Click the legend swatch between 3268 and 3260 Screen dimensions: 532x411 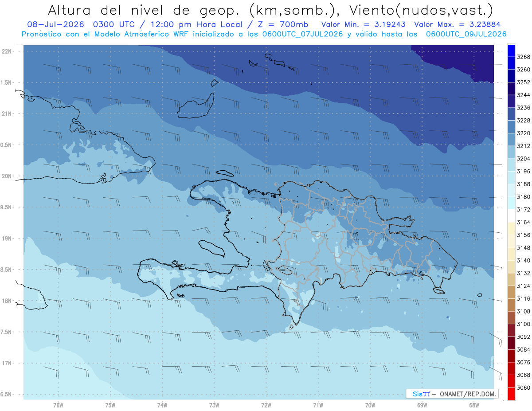point(511,63)
